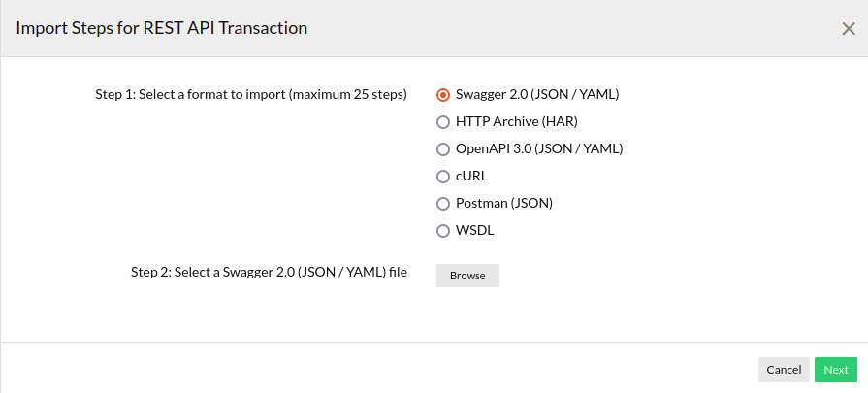868x393 pixels.
Task: Cancel the import steps dialog
Action: pyautogui.click(x=784, y=370)
